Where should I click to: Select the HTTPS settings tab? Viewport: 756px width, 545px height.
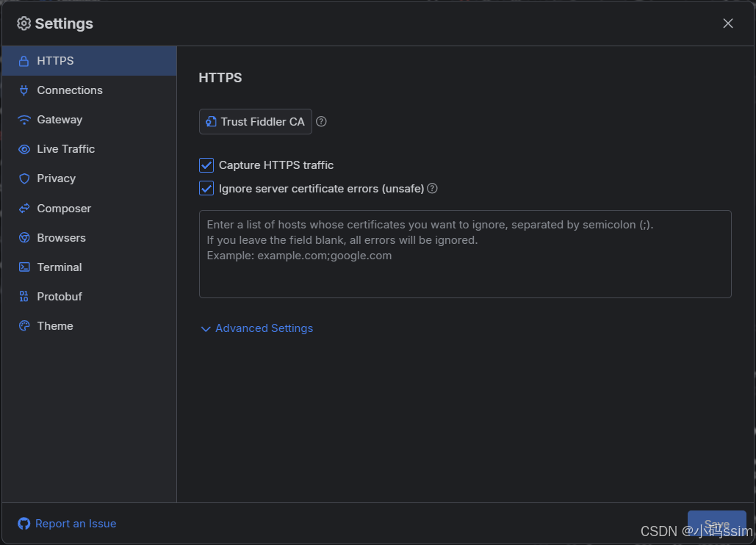(x=89, y=61)
